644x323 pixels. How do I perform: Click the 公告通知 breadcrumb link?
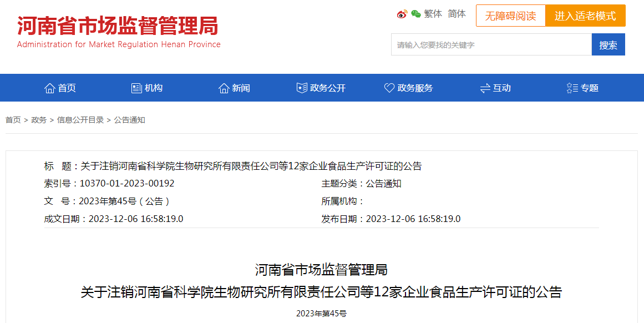coord(130,120)
